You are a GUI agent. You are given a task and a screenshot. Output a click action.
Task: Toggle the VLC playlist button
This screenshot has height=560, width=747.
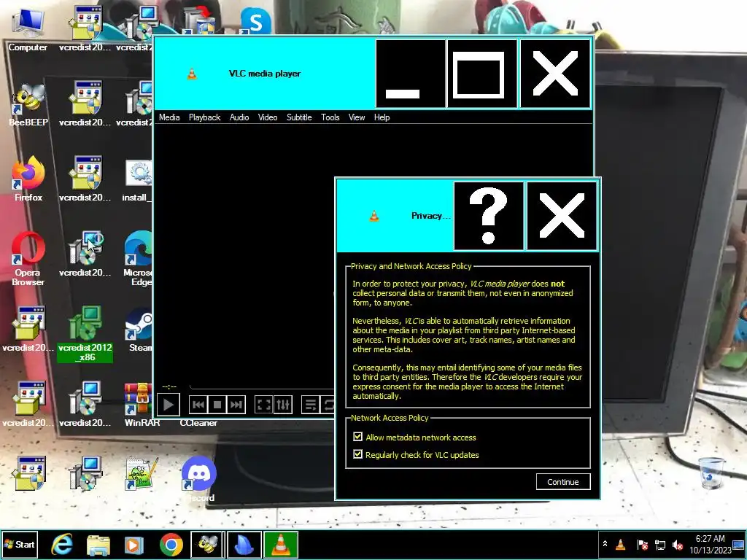point(311,405)
